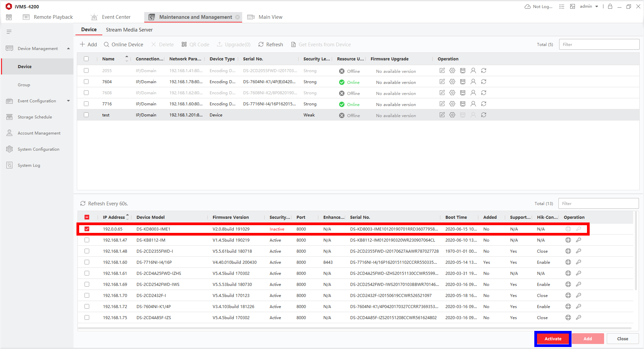Click the Online Device button
The width and height of the screenshot is (644, 349).
pyautogui.click(x=123, y=45)
